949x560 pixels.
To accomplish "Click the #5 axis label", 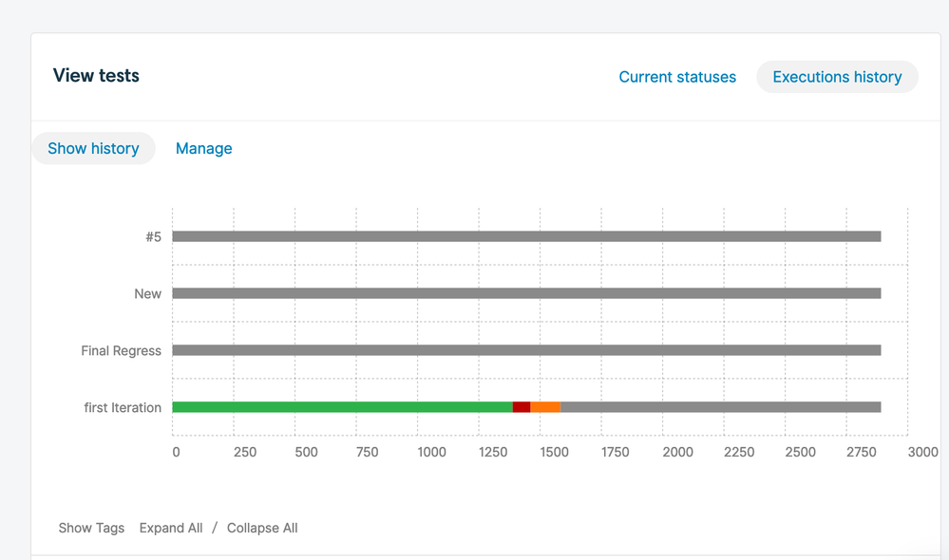I will (153, 236).
